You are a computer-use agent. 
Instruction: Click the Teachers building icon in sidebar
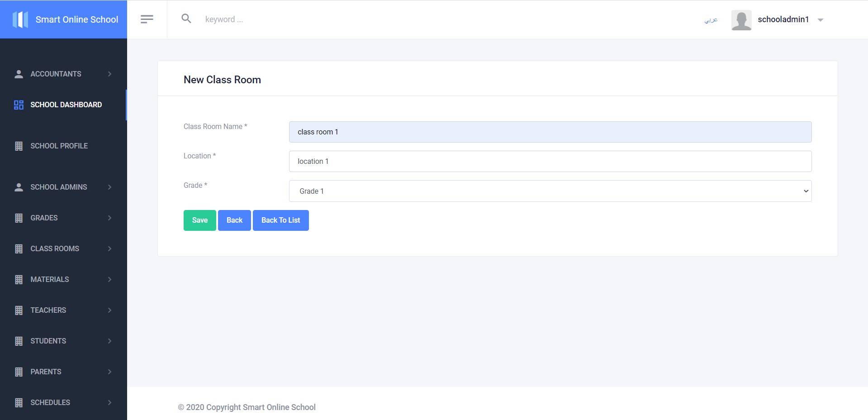(19, 310)
